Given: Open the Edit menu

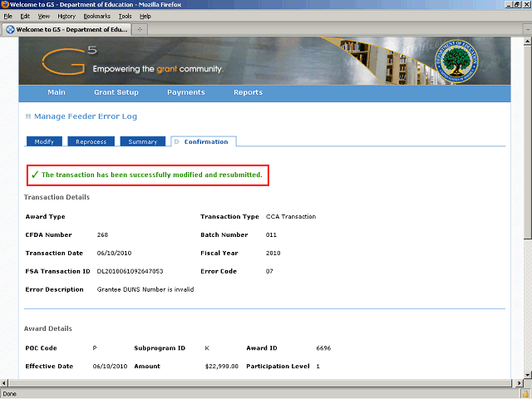Looking at the screenshot, I should click(x=25, y=17).
